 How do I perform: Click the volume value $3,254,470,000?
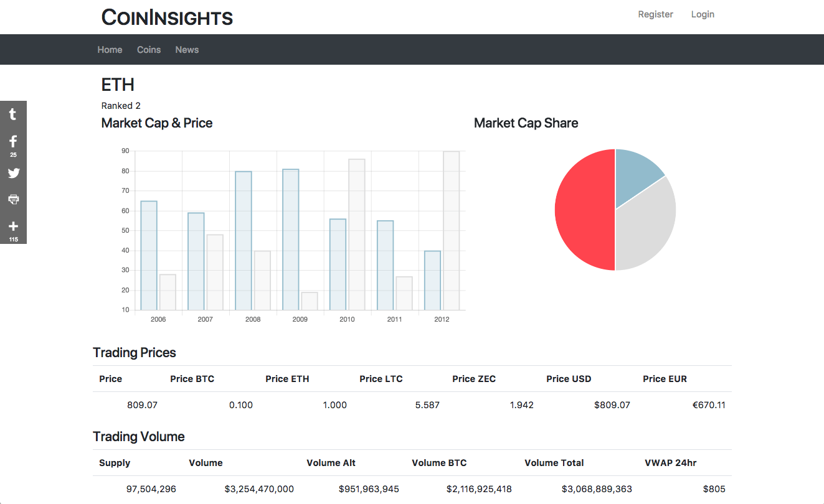click(x=259, y=489)
